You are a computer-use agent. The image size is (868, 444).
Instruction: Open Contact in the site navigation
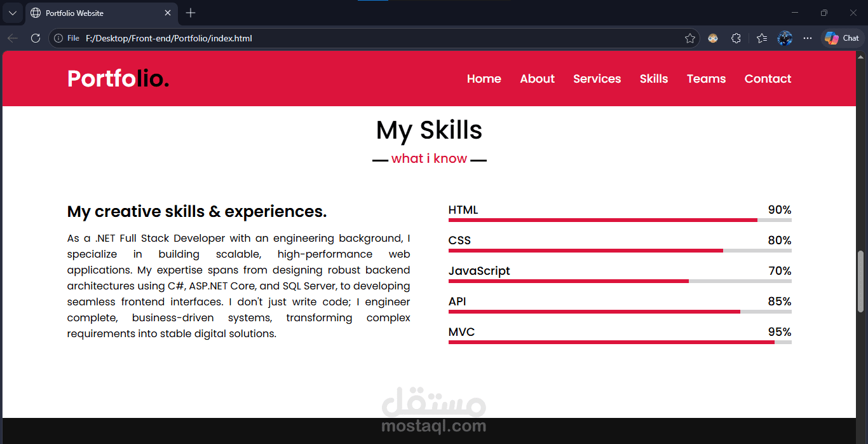coord(768,79)
